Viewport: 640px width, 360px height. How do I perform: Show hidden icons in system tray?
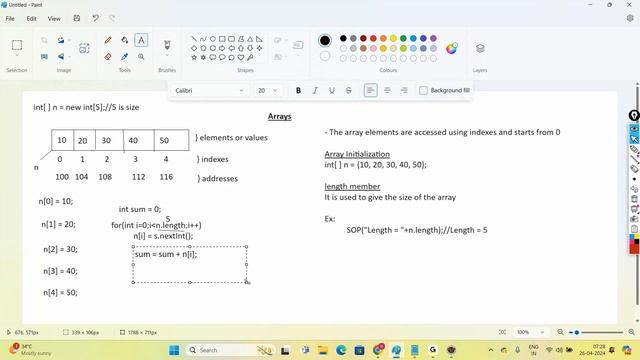coord(491,350)
